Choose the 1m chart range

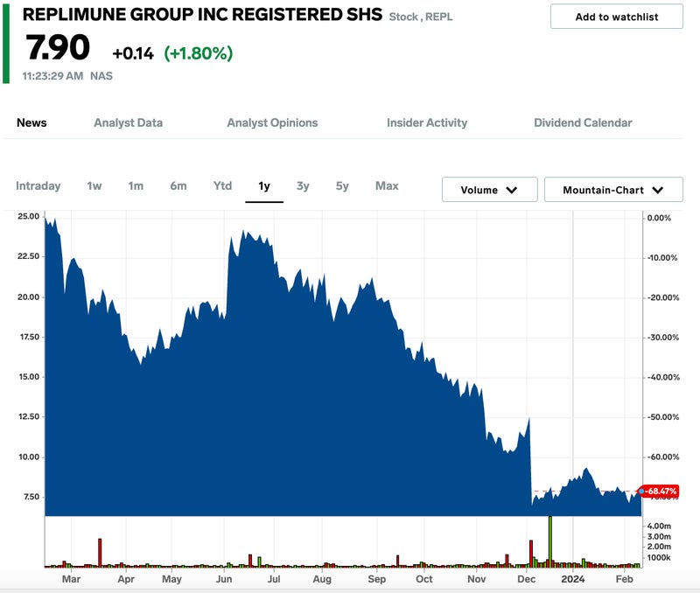click(x=136, y=185)
